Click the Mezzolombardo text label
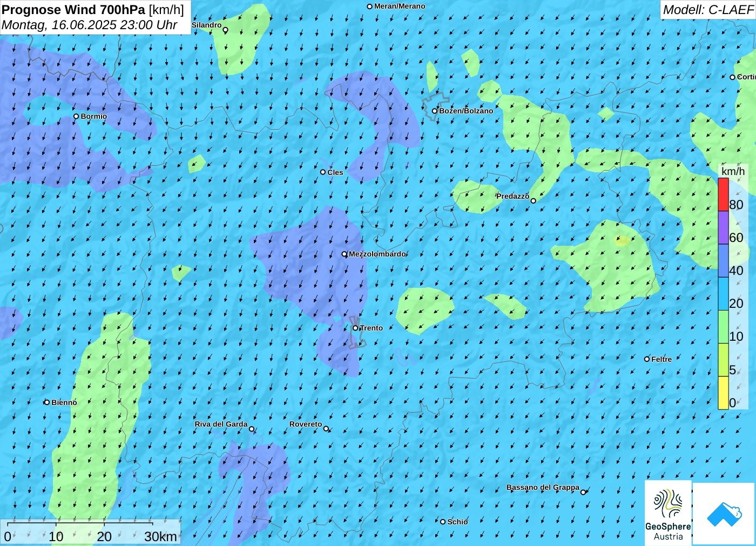 click(x=377, y=254)
